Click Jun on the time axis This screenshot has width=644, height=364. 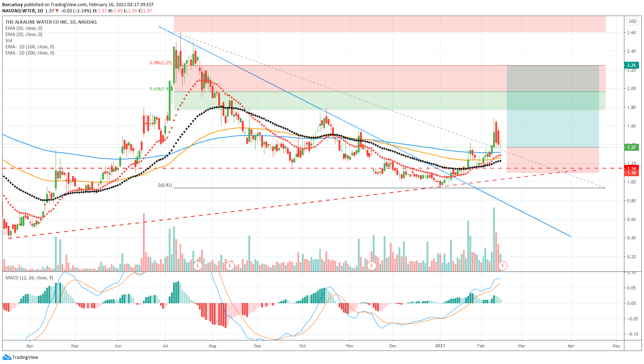(x=118, y=346)
